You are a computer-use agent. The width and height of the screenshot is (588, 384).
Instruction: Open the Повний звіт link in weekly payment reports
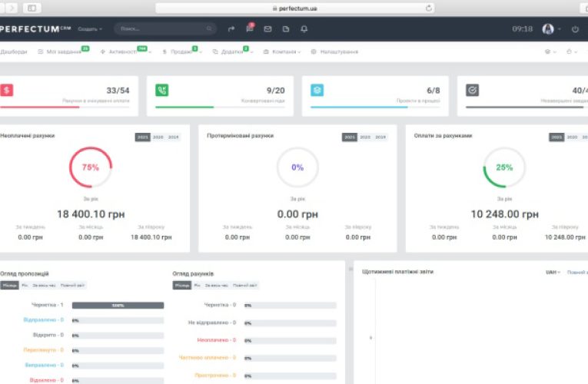pos(577,273)
